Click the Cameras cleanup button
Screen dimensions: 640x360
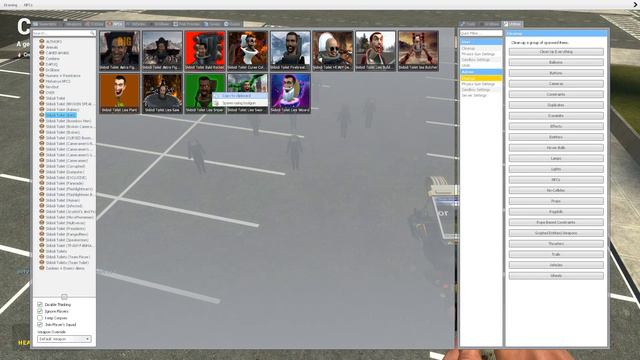[556, 84]
